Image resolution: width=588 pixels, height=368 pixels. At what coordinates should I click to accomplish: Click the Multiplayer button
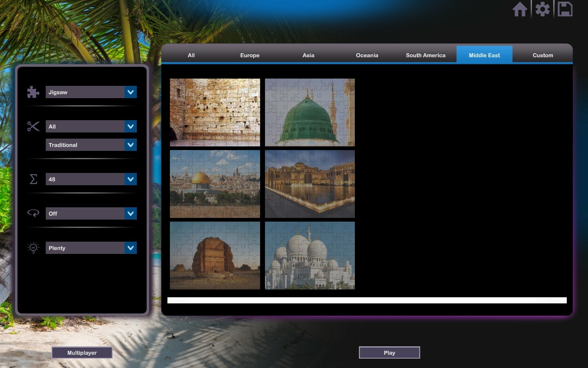point(82,352)
